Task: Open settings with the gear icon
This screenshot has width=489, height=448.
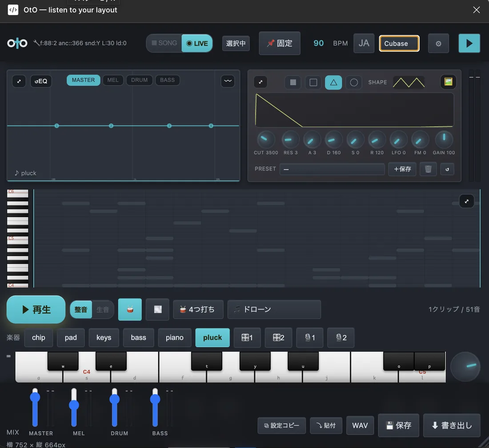Action: coord(438,44)
